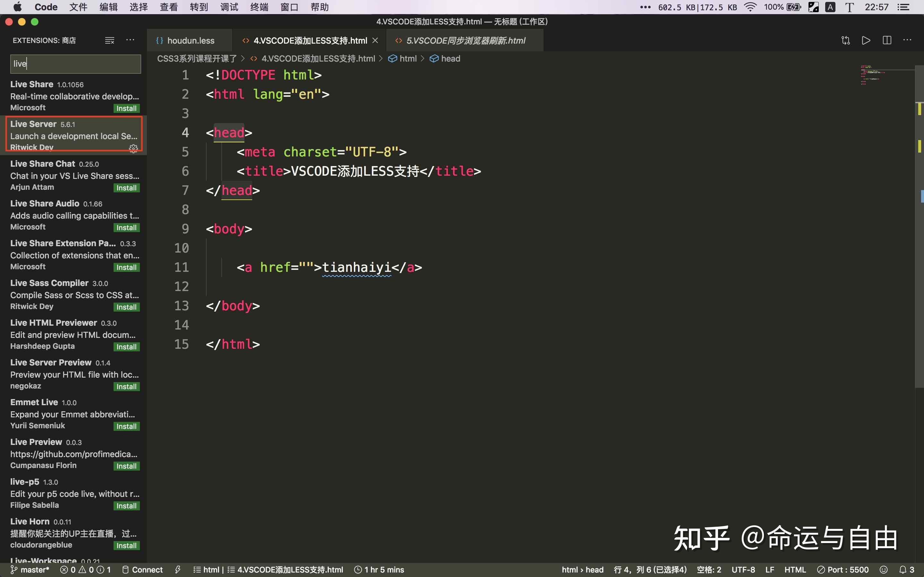Open the HTML language mode picker
Screen dimensions: 924x577
[x=796, y=569]
